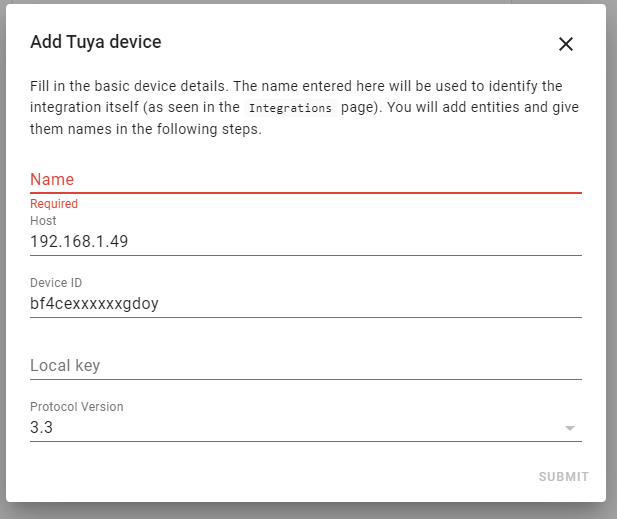The height and width of the screenshot is (519, 617).
Task: Open the Protocol Version 3.3 dropdown
Action: (x=306, y=419)
